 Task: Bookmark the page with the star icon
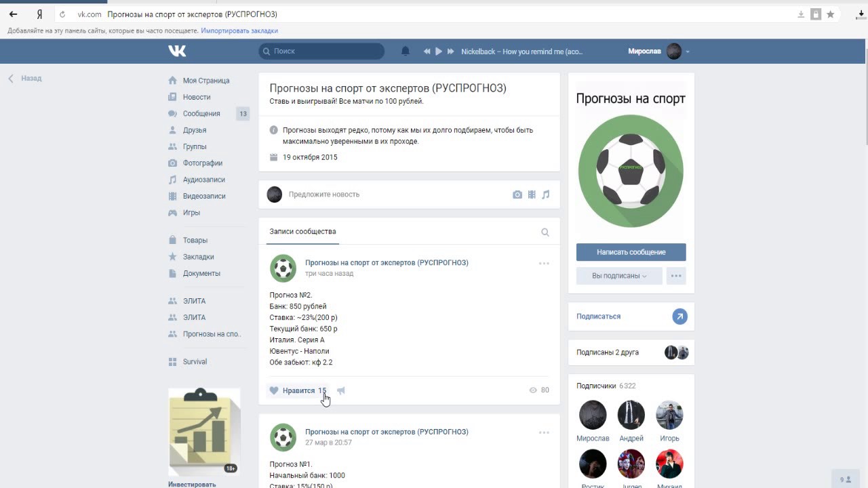(830, 14)
